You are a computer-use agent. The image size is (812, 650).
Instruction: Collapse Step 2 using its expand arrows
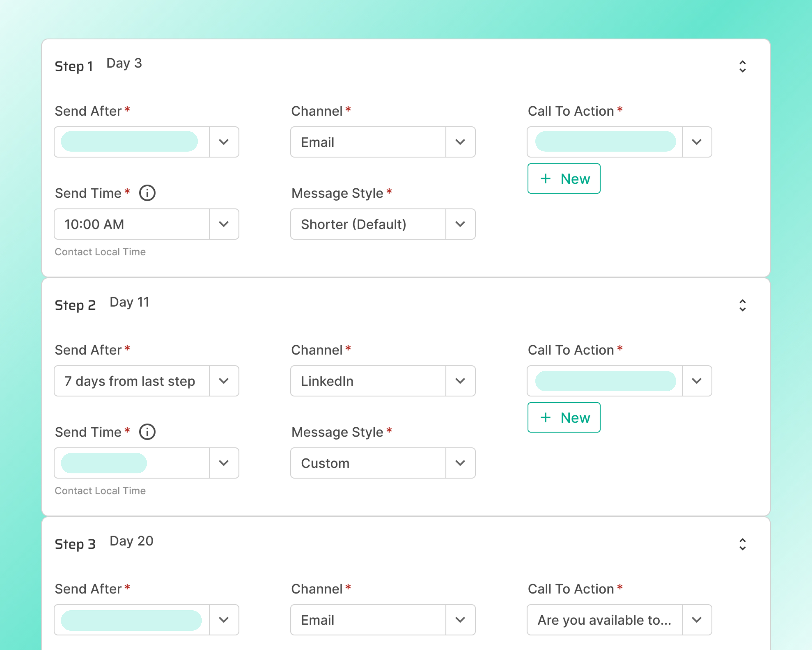tap(742, 305)
